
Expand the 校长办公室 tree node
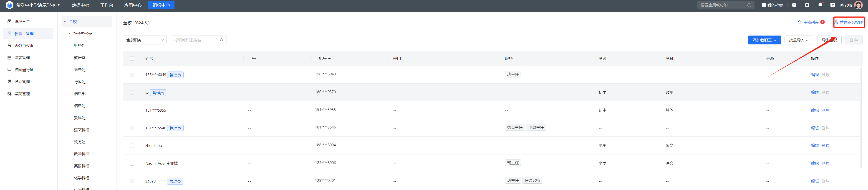click(x=69, y=33)
